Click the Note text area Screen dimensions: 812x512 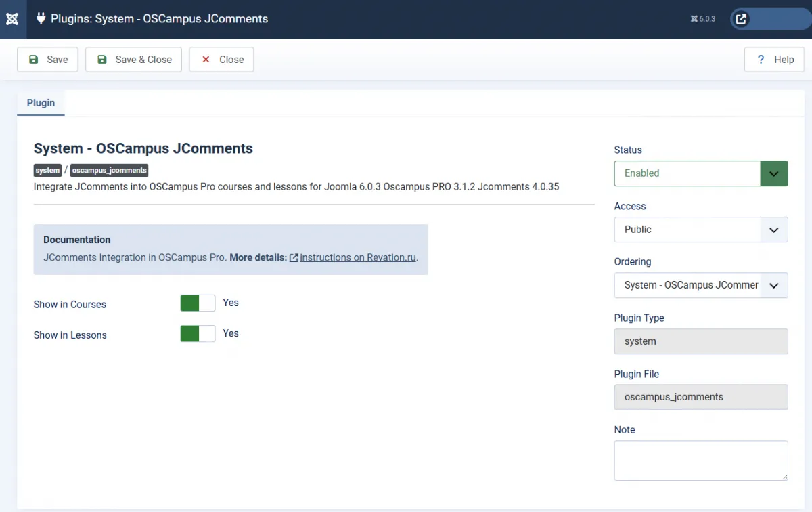pos(701,461)
